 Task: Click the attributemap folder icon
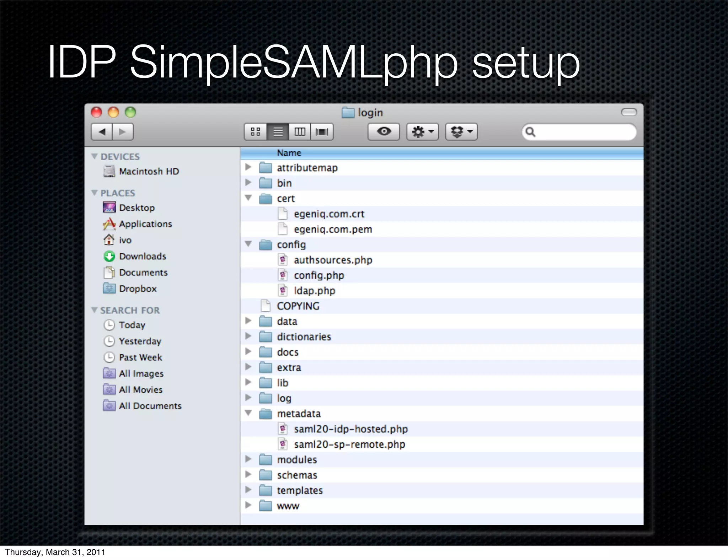coord(266,168)
